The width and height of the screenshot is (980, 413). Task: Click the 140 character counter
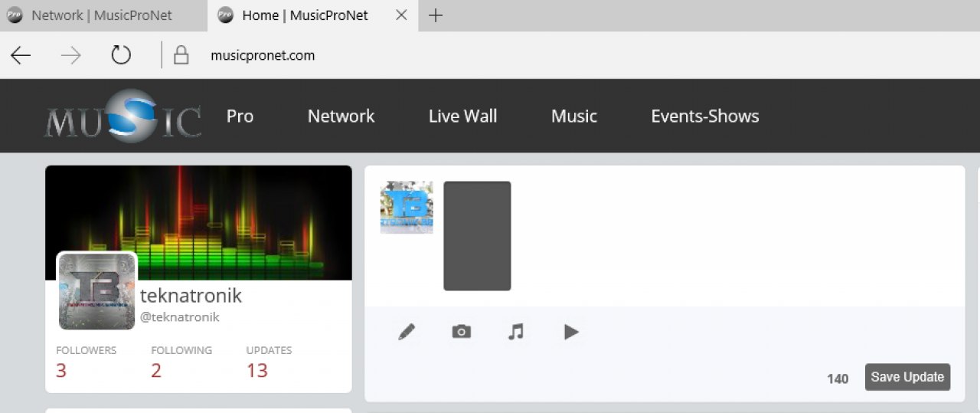(838, 379)
